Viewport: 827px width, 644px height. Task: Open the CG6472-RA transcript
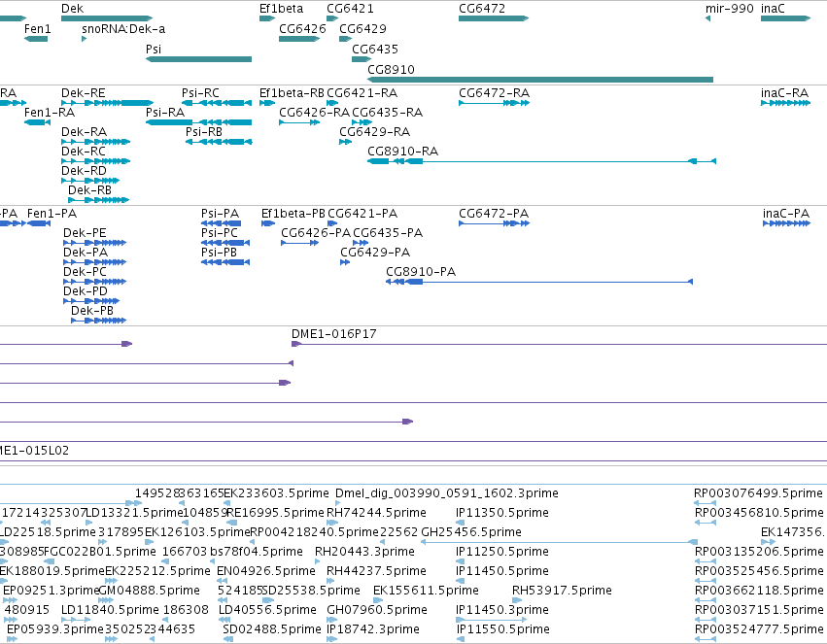(495, 103)
